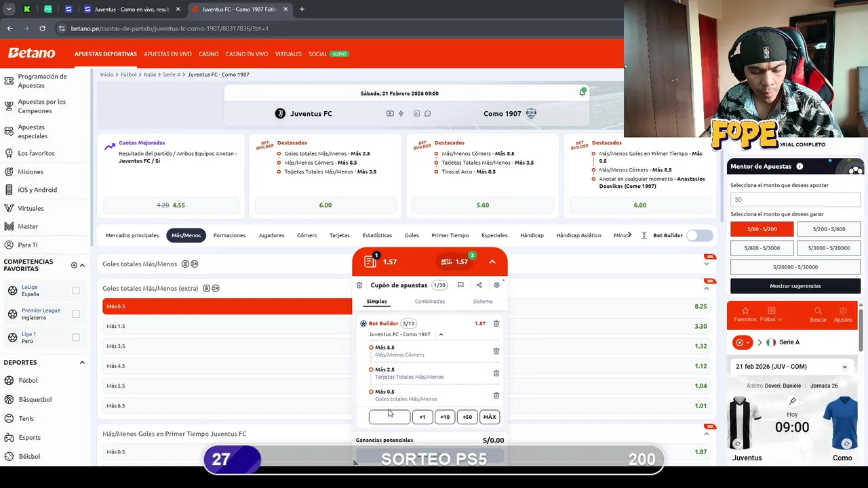The height and width of the screenshot is (488, 868).
Task: Click the stake amount input field
Action: [x=389, y=417]
